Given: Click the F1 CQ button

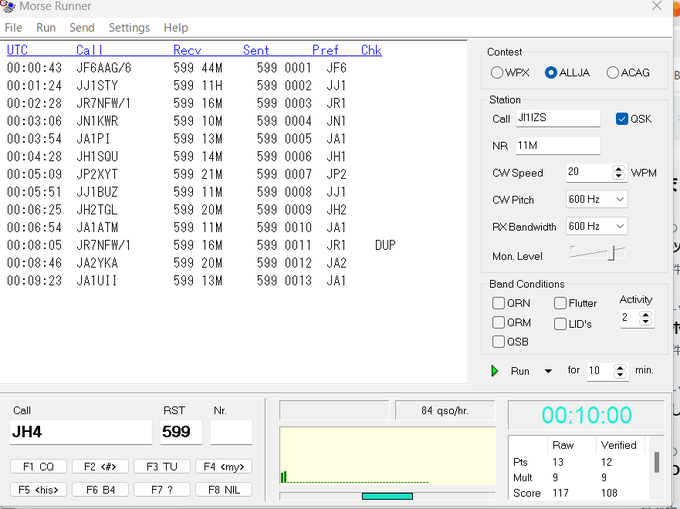Looking at the screenshot, I should click(39, 467).
